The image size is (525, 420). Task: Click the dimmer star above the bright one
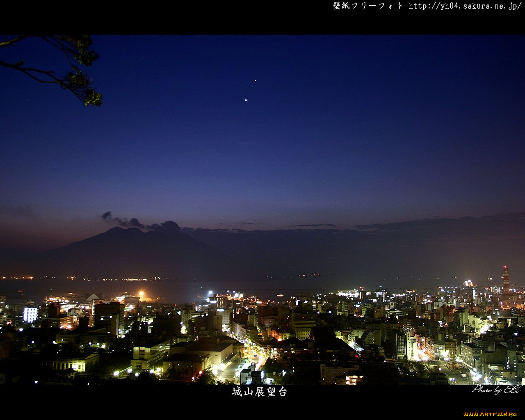(255, 81)
